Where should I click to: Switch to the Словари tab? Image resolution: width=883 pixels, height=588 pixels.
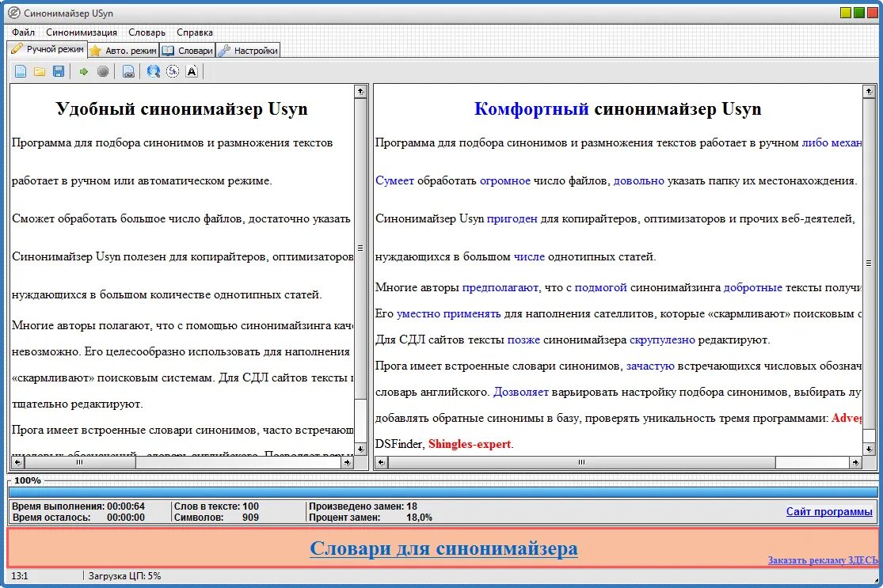click(x=188, y=51)
